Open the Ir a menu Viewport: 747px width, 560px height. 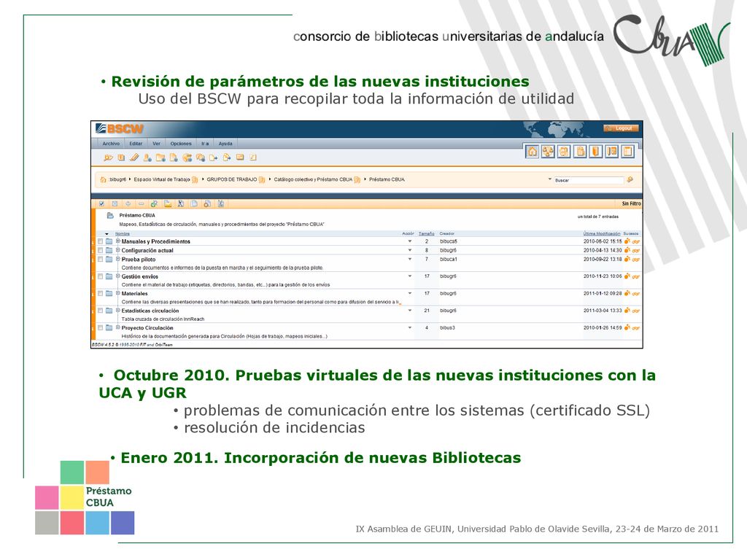click(x=205, y=144)
